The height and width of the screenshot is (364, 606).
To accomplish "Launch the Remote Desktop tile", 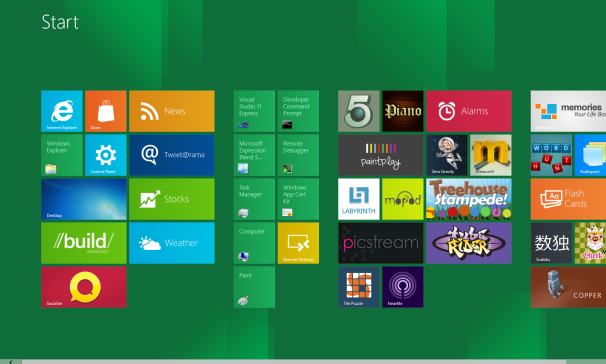I will point(298,243).
